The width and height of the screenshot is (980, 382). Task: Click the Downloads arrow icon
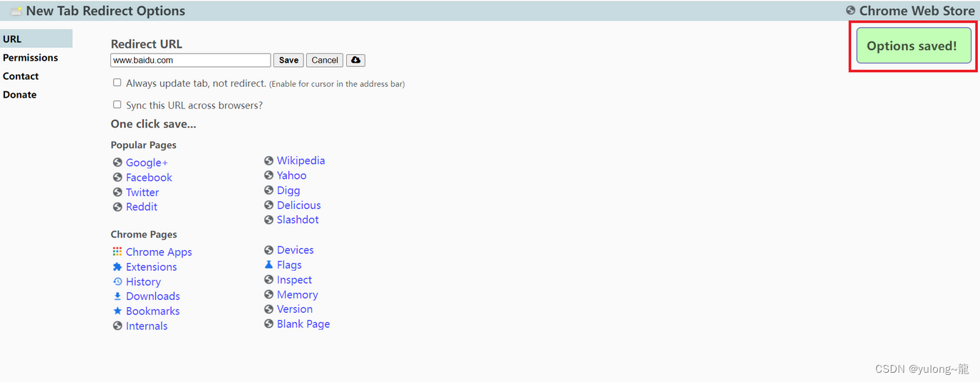tap(118, 296)
